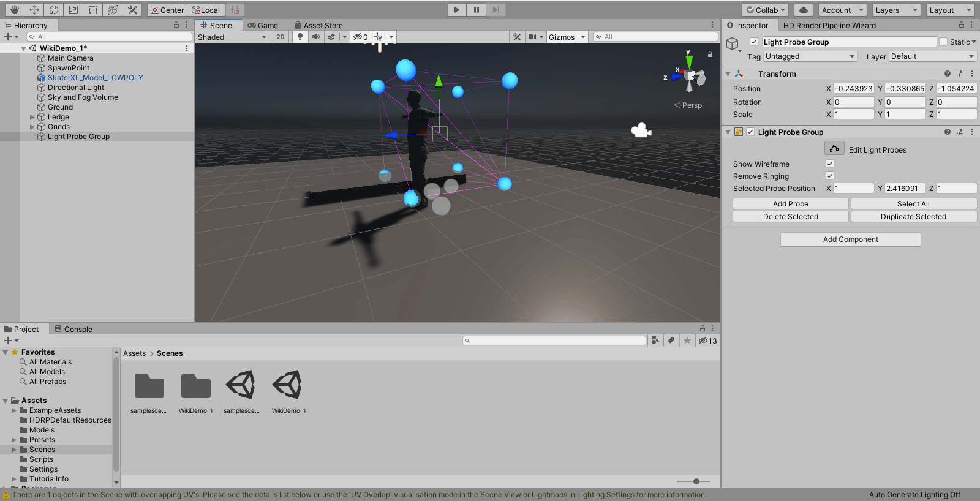
Task: Open the Tag Untagged dropdown
Action: click(x=810, y=56)
